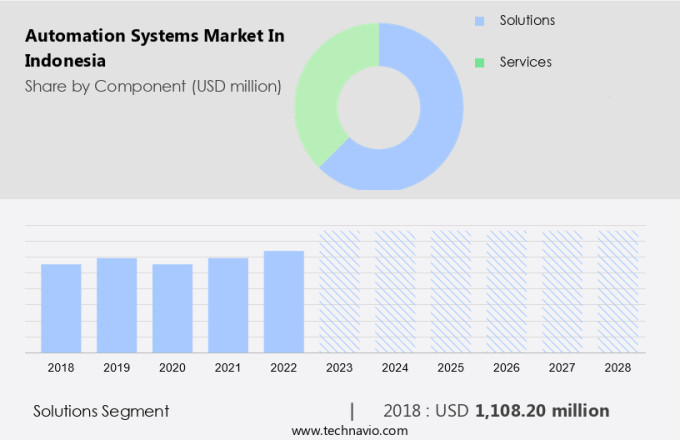680x440 pixels.
Task: Select the Solutions legend label
Action: 527,21
